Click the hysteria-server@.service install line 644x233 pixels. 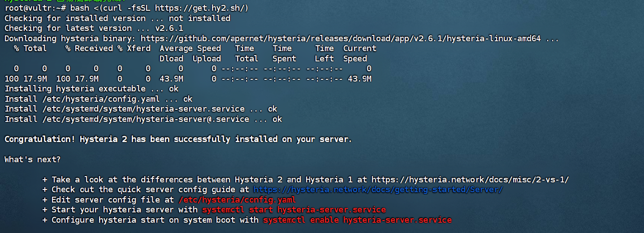(x=143, y=119)
